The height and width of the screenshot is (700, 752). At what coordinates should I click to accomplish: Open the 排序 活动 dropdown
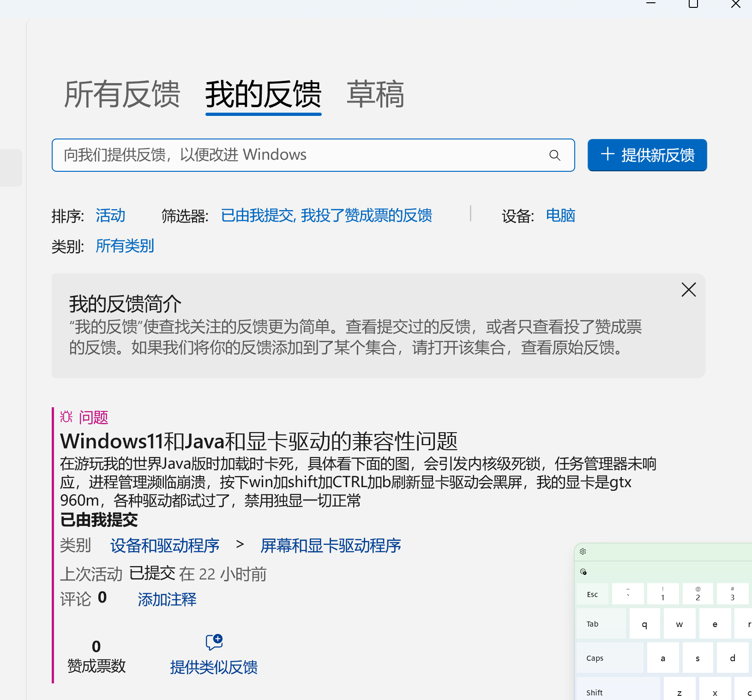111,216
